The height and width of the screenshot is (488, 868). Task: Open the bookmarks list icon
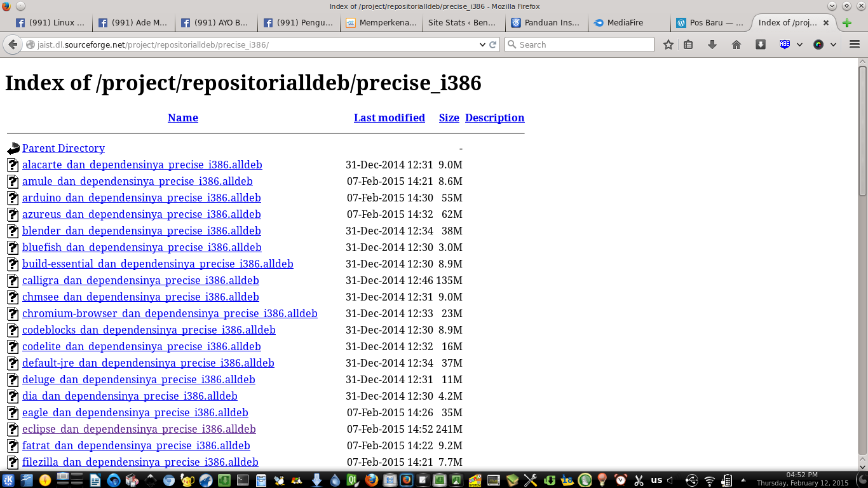(688, 44)
